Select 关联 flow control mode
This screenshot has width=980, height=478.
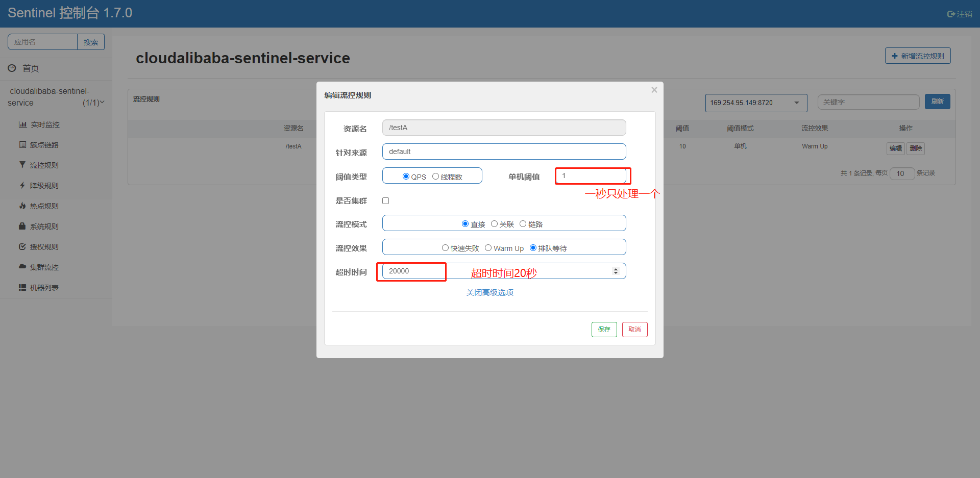494,224
